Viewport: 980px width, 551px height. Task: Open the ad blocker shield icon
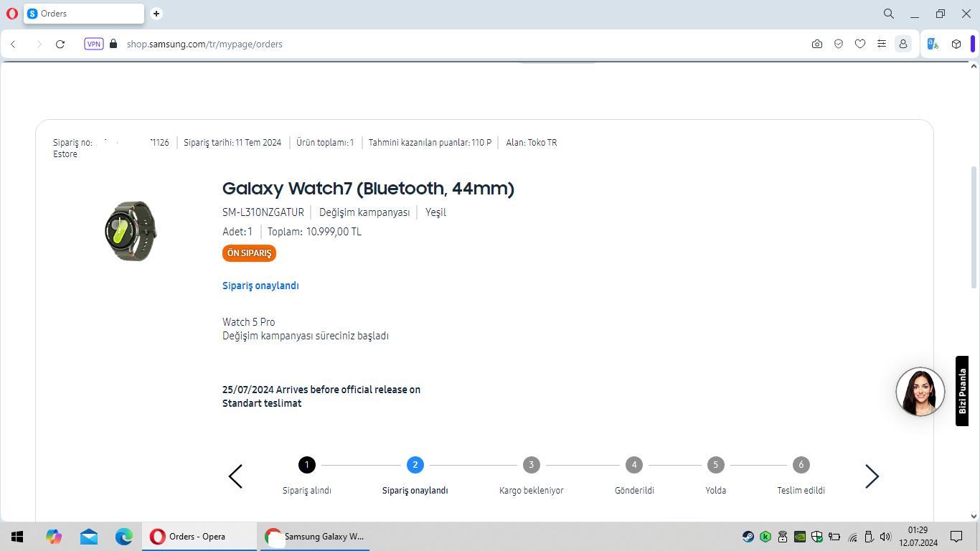click(839, 44)
